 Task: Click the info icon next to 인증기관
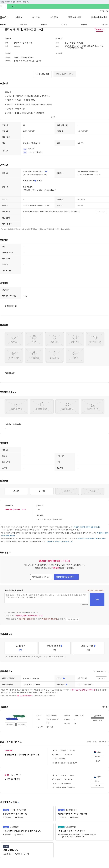coord(64,678)
